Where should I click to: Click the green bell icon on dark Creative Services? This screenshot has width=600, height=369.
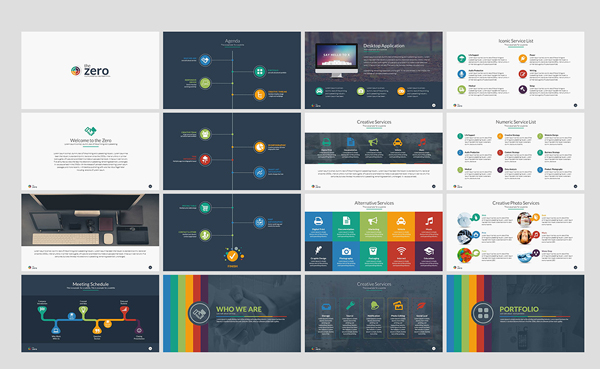click(x=374, y=305)
